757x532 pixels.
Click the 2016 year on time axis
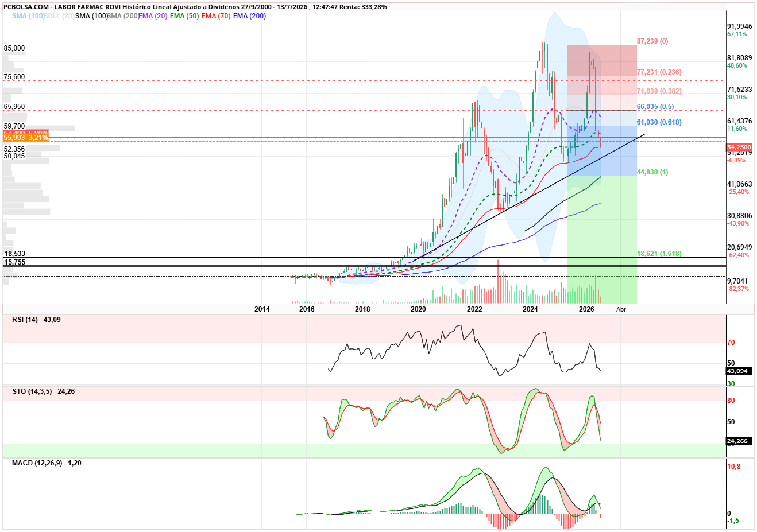point(307,309)
